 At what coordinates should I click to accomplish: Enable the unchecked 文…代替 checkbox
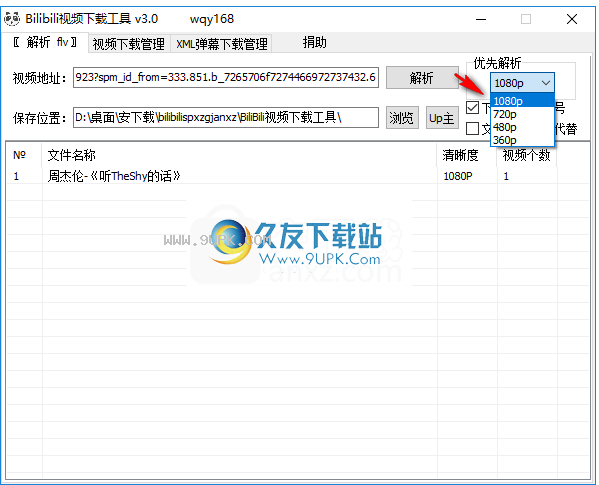473,128
